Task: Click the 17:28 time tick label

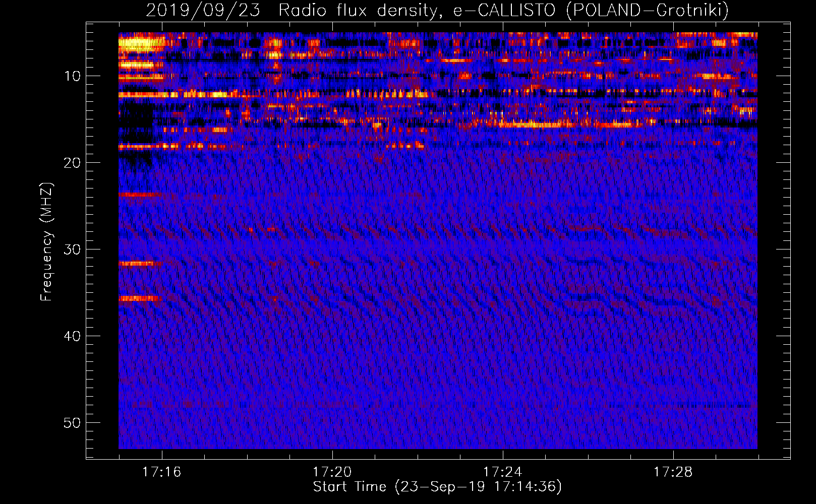Action: [x=673, y=472]
